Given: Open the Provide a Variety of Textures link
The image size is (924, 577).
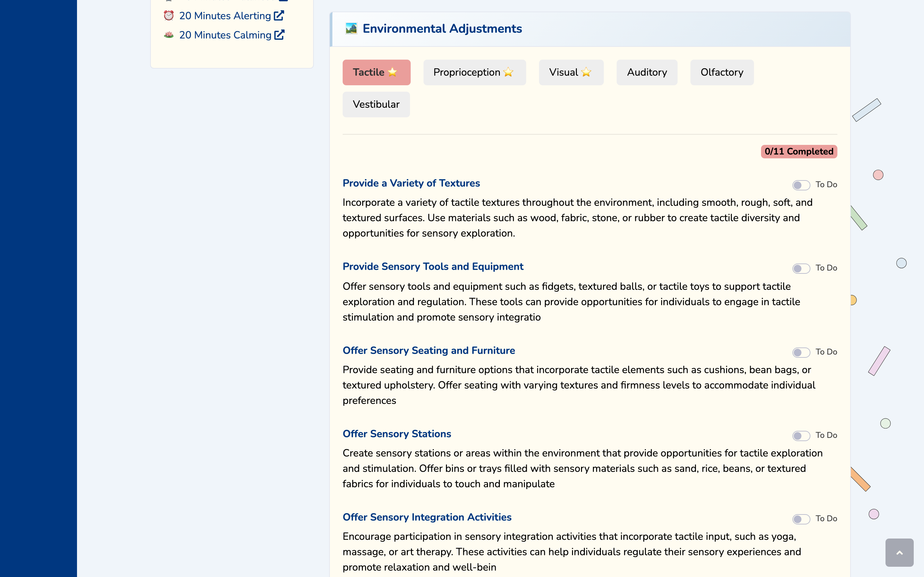Looking at the screenshot, I should (x=411, y=183).
